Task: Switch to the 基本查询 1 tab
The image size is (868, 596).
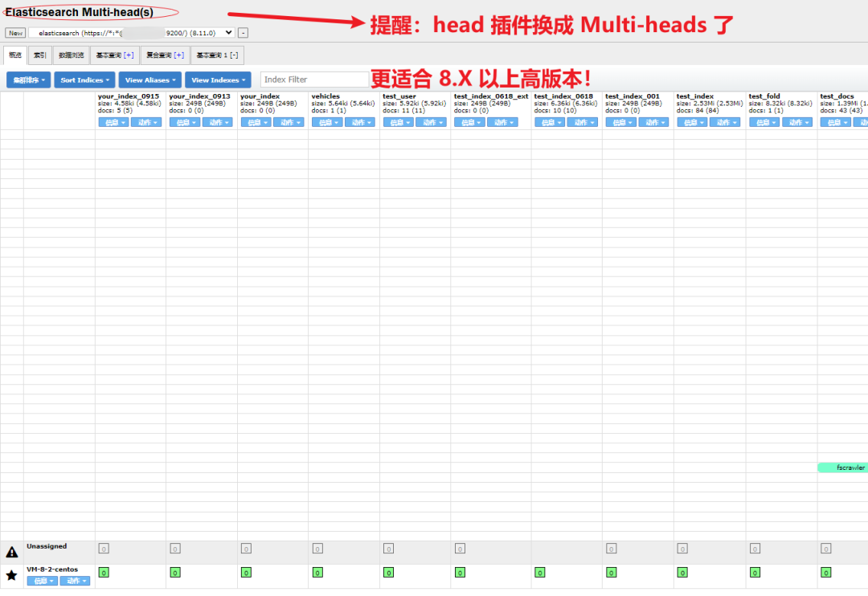Action: coord(217,55)
